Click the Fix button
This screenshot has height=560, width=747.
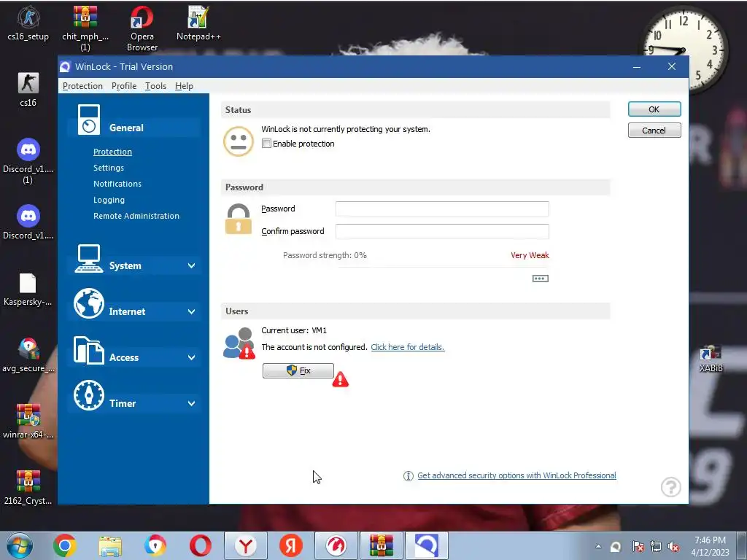[x=298, y=370]
